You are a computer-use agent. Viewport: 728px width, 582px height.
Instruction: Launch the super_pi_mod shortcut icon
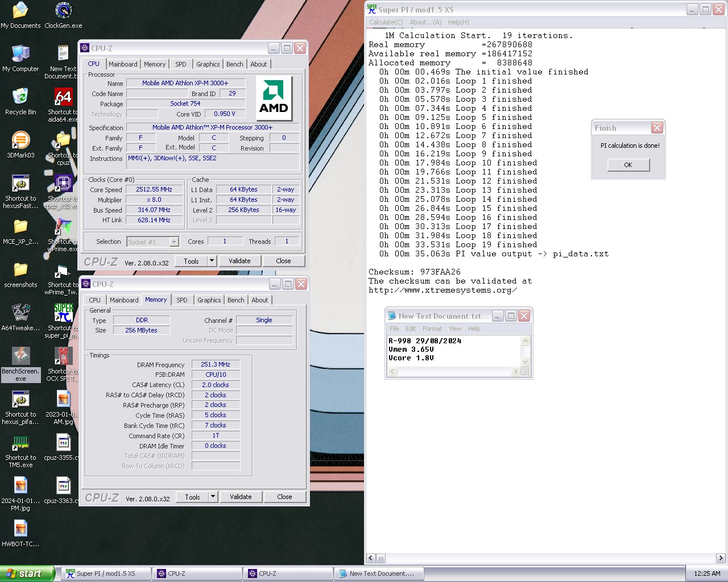tap(63, 321)
